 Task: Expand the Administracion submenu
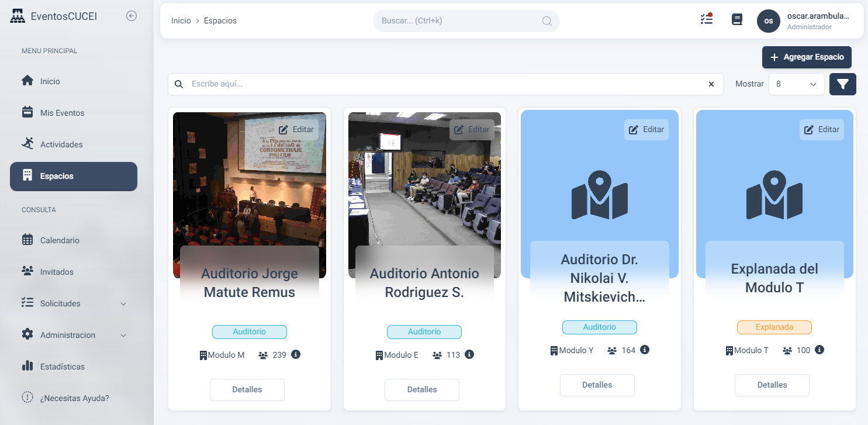coord(123,335)
